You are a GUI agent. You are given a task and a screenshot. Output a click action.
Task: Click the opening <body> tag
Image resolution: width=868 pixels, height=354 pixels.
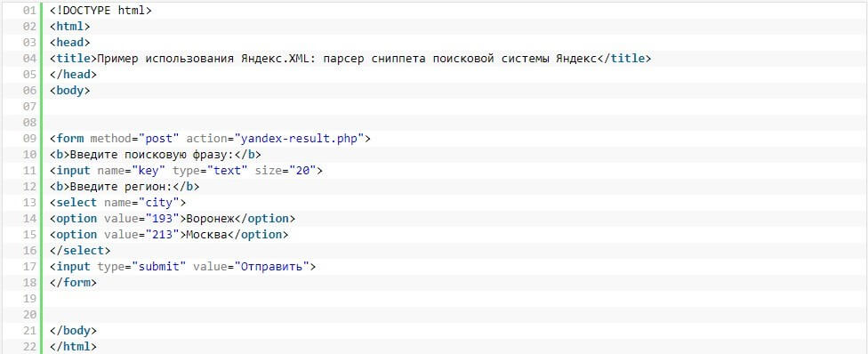click(x=69, y=91)
